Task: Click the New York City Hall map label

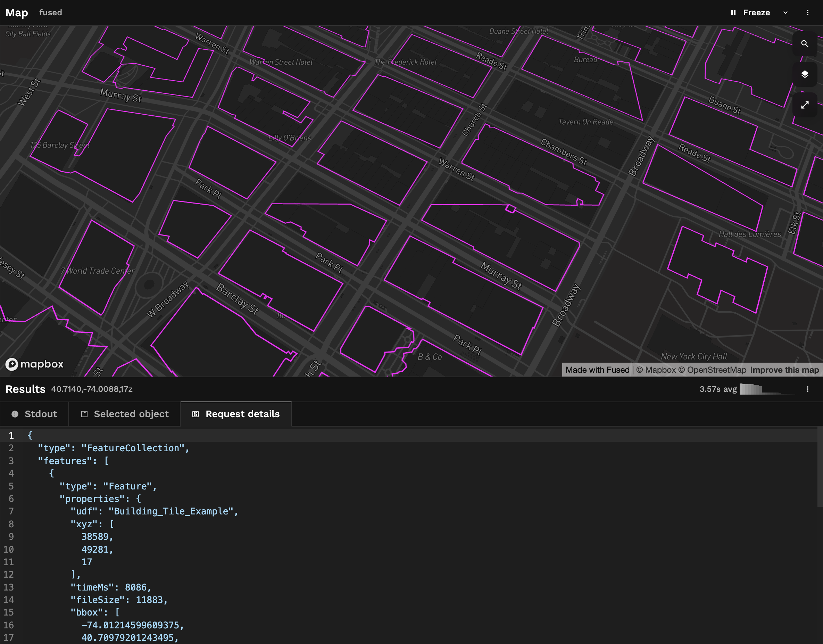Action: (x=694, y=356)
